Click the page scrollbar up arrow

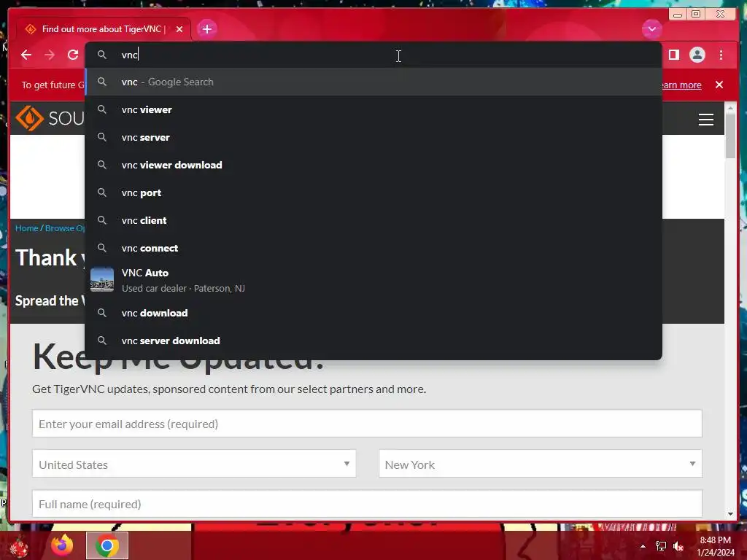(731, 109)
